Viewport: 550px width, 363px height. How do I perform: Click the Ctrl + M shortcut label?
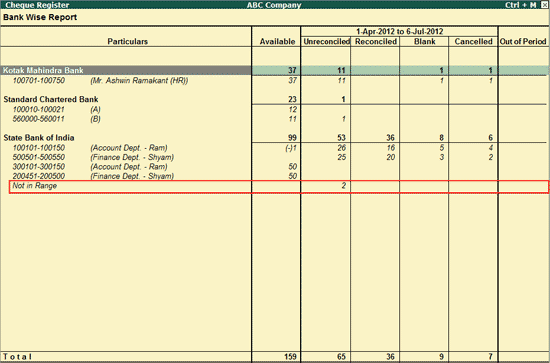(521, 5)
